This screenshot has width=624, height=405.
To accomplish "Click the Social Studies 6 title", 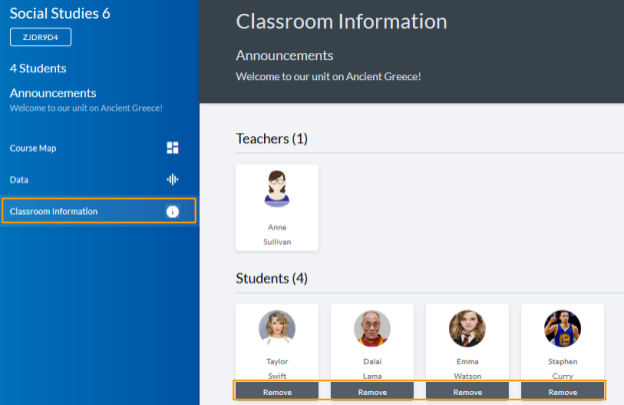I will [x=60, y=14].
